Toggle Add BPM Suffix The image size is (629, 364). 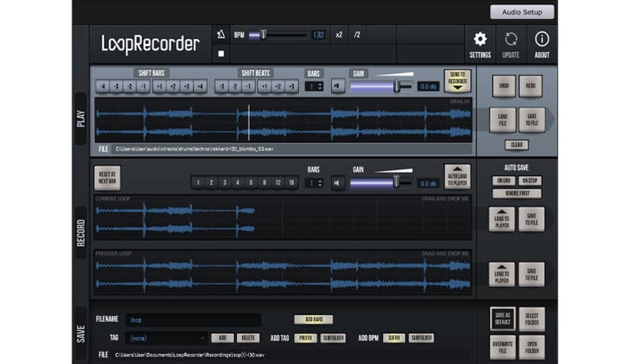click(x=394, y=338)
